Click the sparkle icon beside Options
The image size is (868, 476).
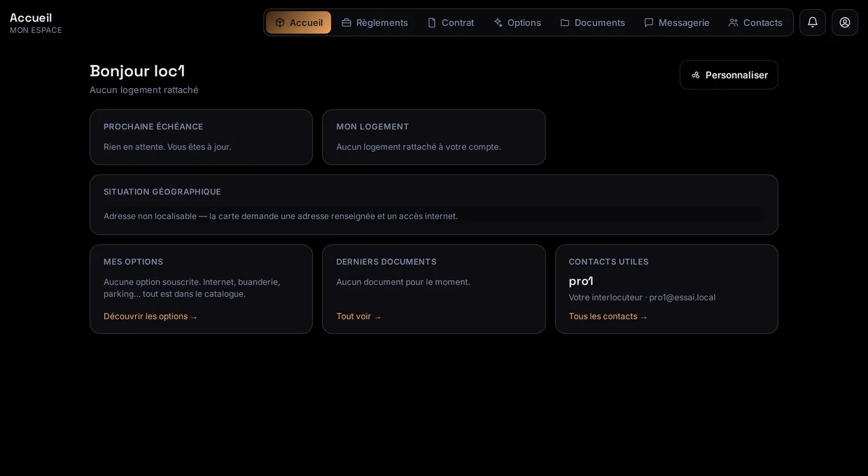tap(498, 22)
